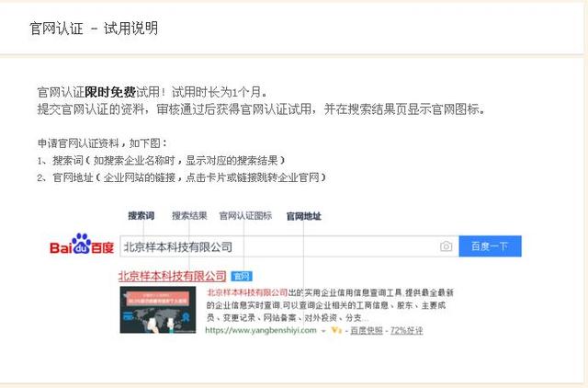Expand the arrow beside the result URL

pyautogui.click(x=323, y=331)
